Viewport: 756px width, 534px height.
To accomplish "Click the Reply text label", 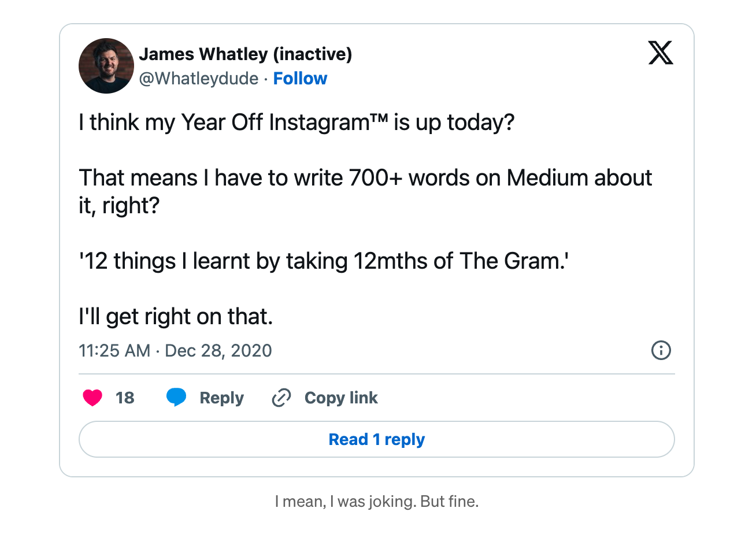I will pos(221,398).
